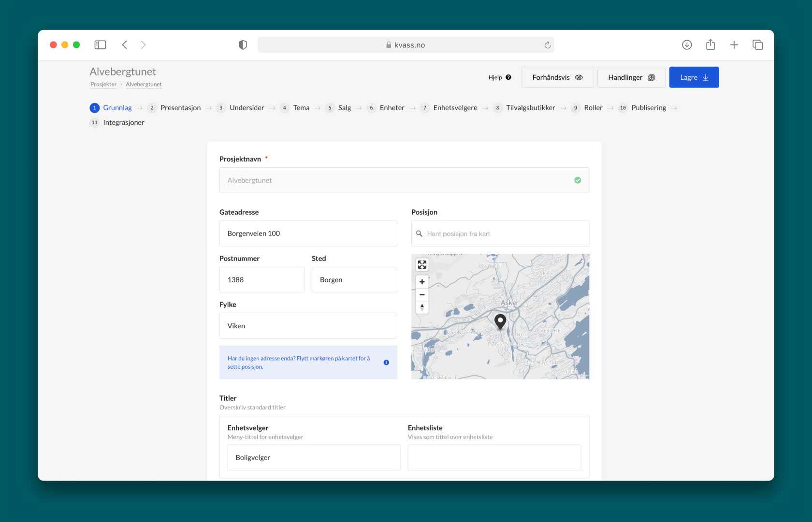Go to the Integrasjoner step
This screenshot has width=812, height=522.
[117, 122]
